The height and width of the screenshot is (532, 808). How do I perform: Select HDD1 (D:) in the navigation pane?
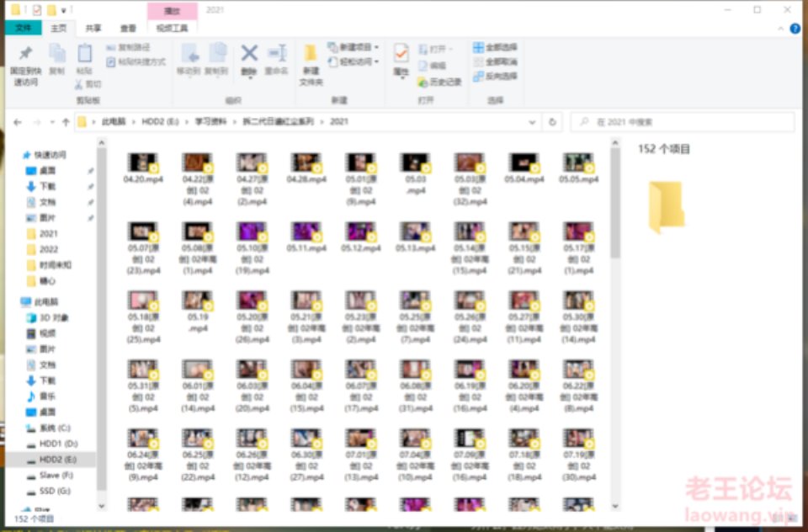[x=59, y=444]
